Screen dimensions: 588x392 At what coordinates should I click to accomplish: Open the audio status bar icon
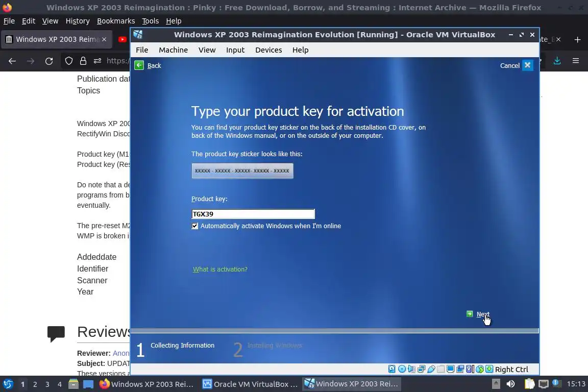411,369
